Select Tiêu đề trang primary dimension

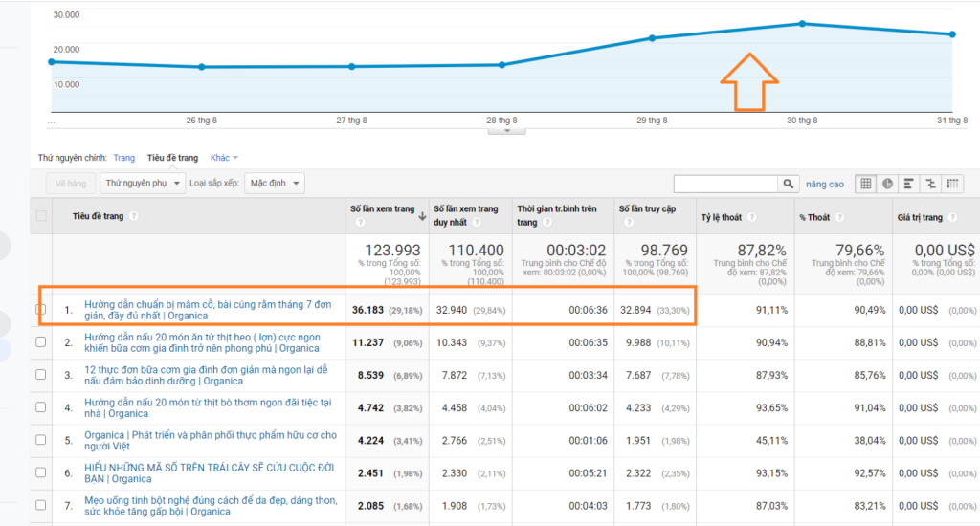tap(172, 158)
